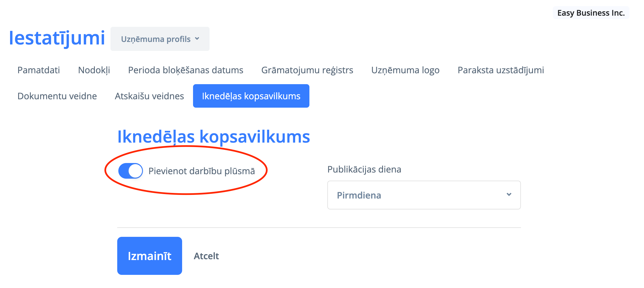
Task: Click the Iestatījumi page title
Action: click(x=57, y=38)
